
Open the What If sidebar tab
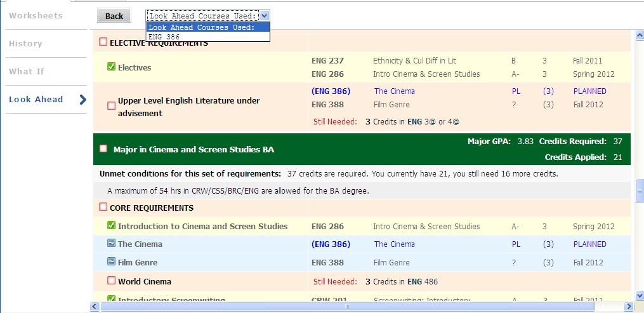pyautogui.click(x=26, y=72)
